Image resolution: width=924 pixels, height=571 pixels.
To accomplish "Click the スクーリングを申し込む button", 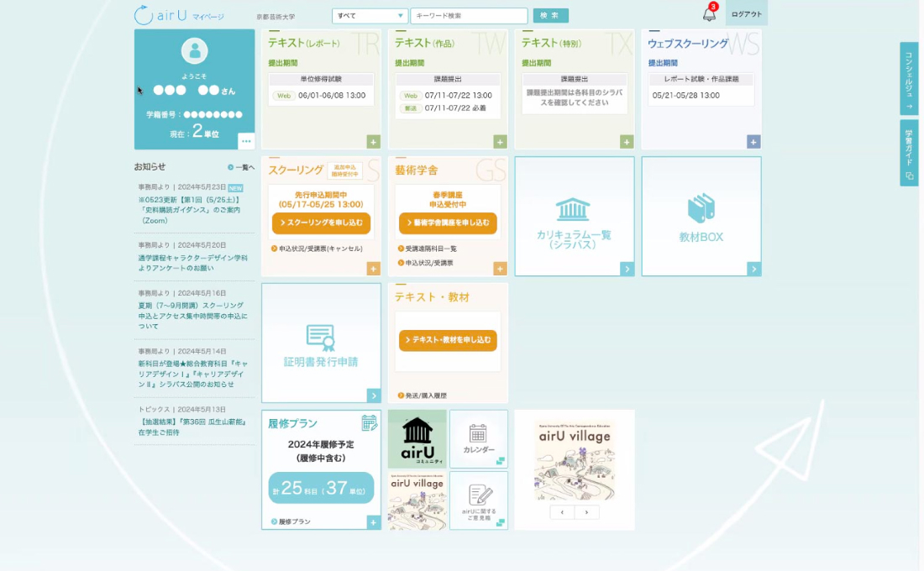I will tap(322, 223).
